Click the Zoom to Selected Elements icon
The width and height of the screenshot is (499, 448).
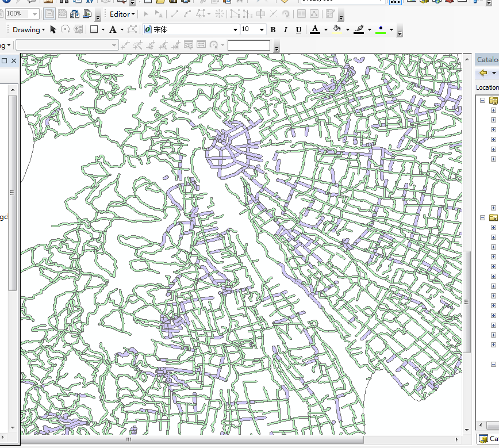(x=78, y=29)
